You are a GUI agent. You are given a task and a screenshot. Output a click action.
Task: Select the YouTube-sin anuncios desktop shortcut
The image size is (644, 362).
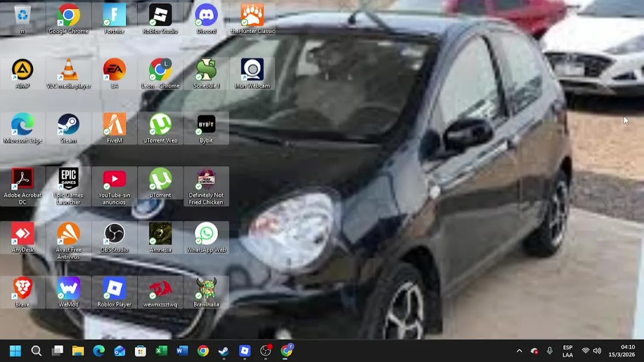(114, 187)
